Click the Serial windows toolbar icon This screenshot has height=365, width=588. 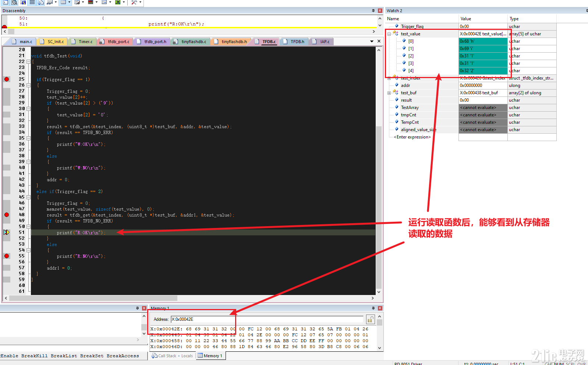(77, 2)
